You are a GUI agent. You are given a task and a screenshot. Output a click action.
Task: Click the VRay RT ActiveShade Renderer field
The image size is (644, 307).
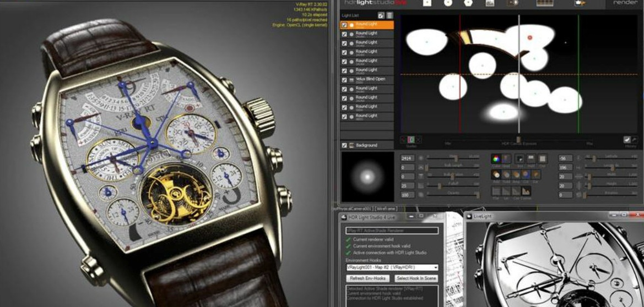point(392,231)
